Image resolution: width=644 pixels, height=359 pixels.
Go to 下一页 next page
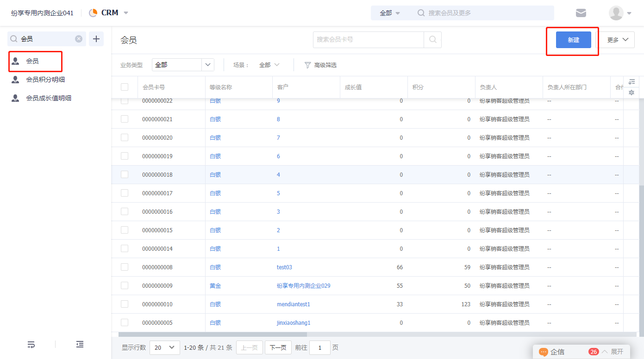click(278, 347)
